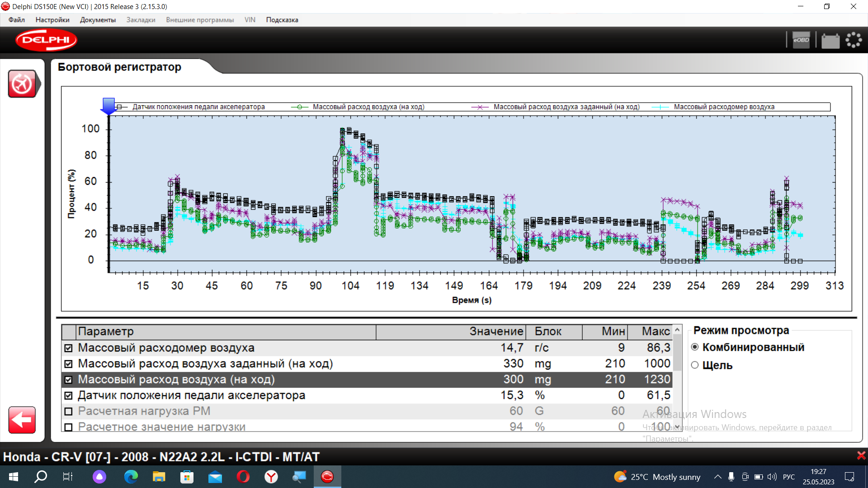Image resolution: width=868 pixels, height=488 pixels.
Task: Open Task View on taskbar
Action: [x=68, y=477]
